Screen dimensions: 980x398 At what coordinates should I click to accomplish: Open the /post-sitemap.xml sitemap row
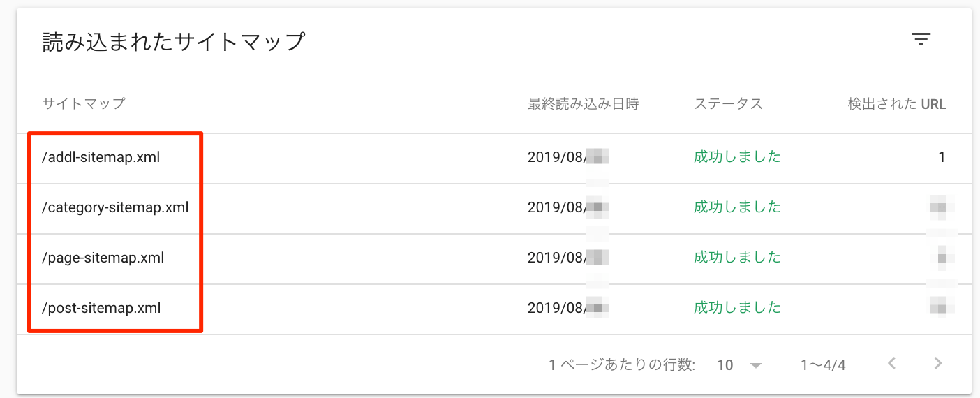click(x=102, y=308)
